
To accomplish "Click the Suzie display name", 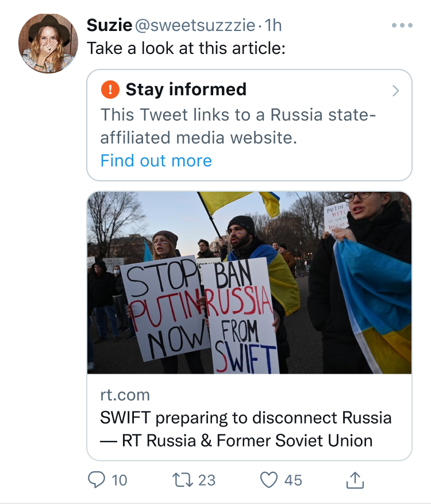I will 108,25.
